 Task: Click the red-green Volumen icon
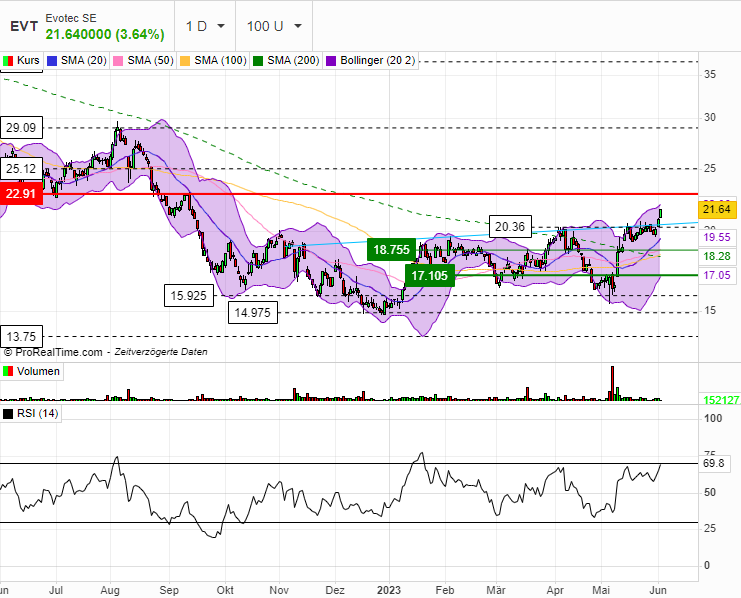[8, 371]
